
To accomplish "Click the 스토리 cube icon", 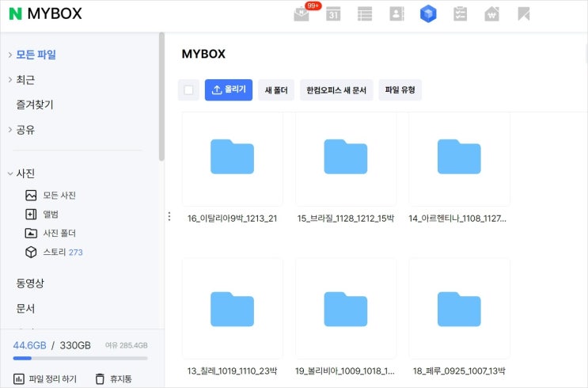I will pyautogui.click(x=31, y=252).
